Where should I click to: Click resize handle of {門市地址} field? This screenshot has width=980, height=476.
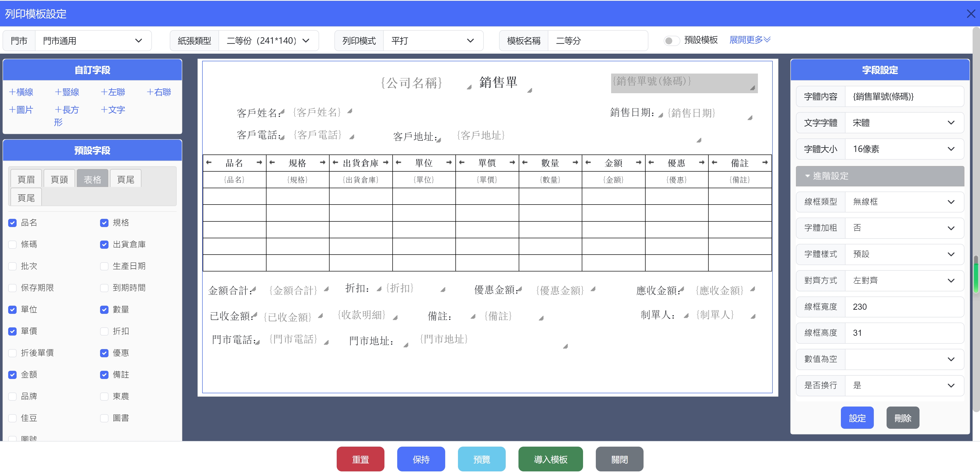(x=565, y=346)
